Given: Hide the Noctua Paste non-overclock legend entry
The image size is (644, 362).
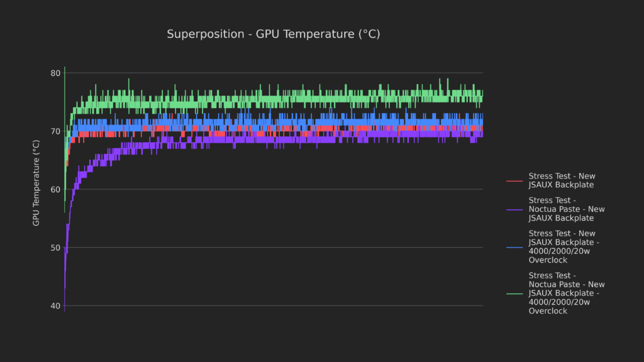Looking at the screenshot, I should pyautogui.click(x=567, y=209).
